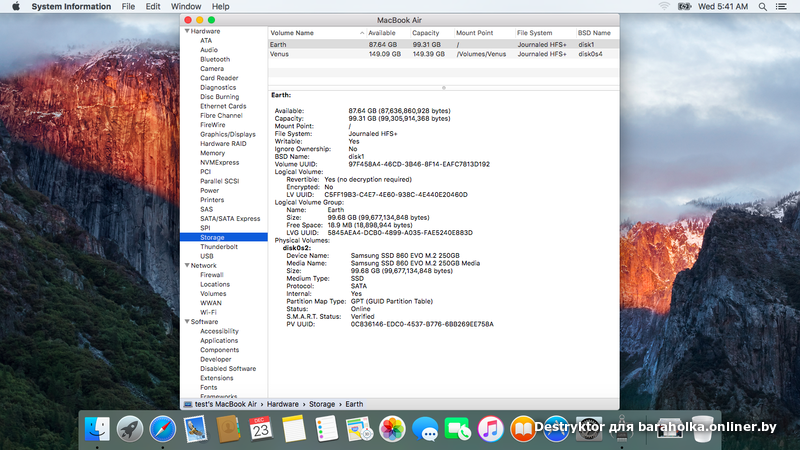Viewport: 800px width, 450px height.
Task: Click the clock showing Wed 5:41 AM
Action: pyautogui.click(x=723, y=6)
